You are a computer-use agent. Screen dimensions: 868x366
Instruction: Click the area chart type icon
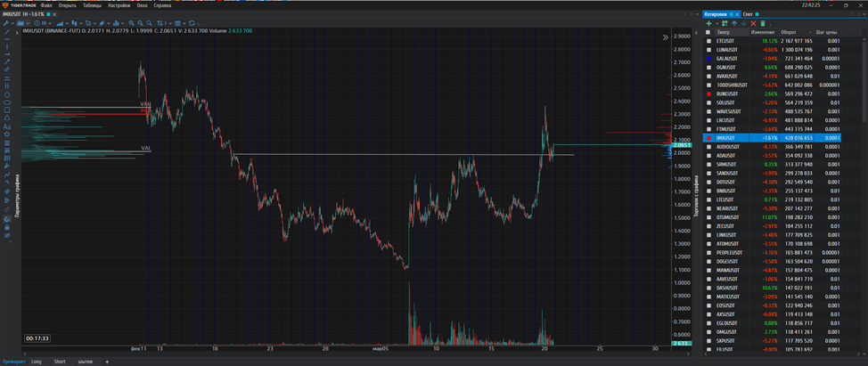(x=60, y=24)
